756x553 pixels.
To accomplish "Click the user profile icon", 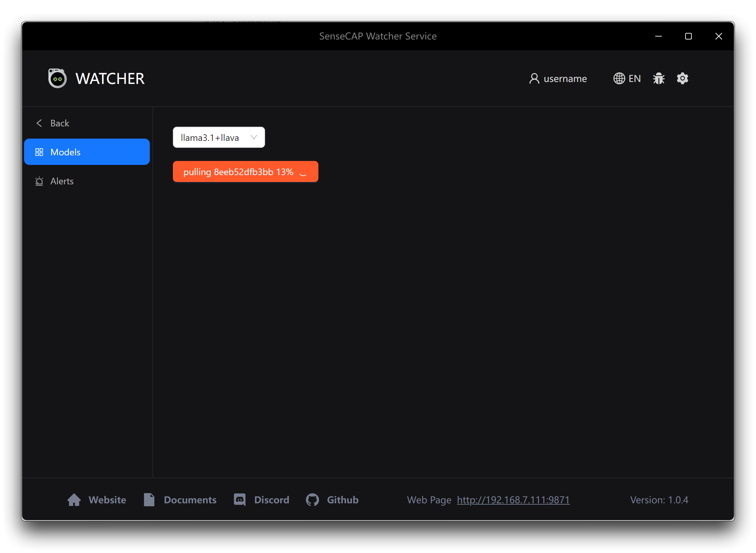I will (x=534, y=78).
